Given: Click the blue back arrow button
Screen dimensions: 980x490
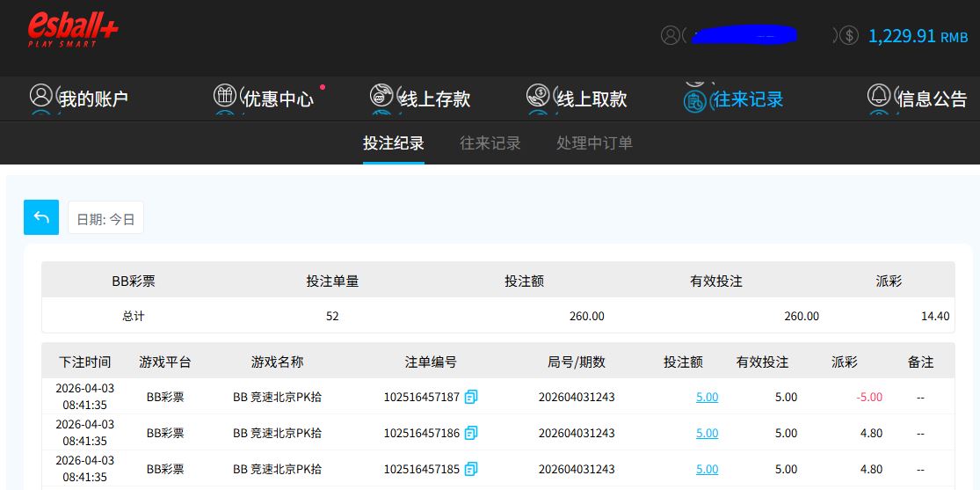Looking at the screenshot, I should click(x=41, y=217).
